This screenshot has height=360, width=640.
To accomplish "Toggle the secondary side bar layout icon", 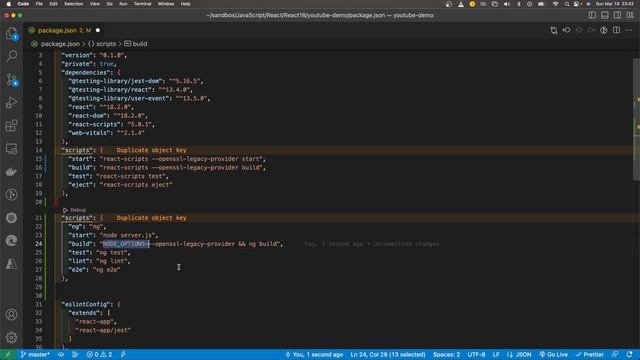I will (618, 16).
